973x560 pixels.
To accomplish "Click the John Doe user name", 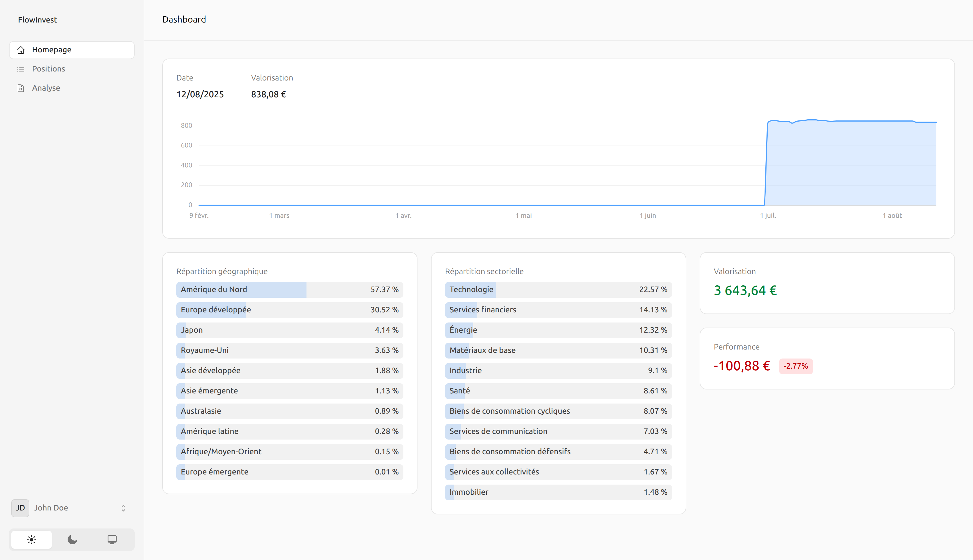I will click(51, 508).
